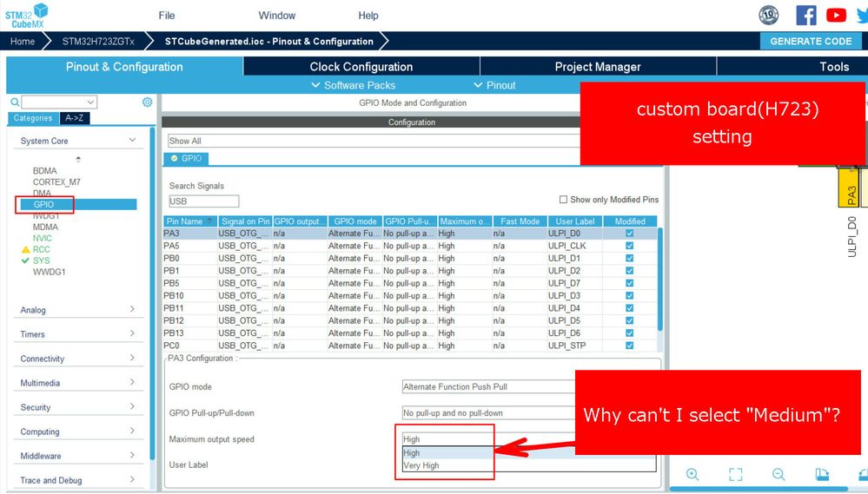Open the Window menu

[277, 16]
